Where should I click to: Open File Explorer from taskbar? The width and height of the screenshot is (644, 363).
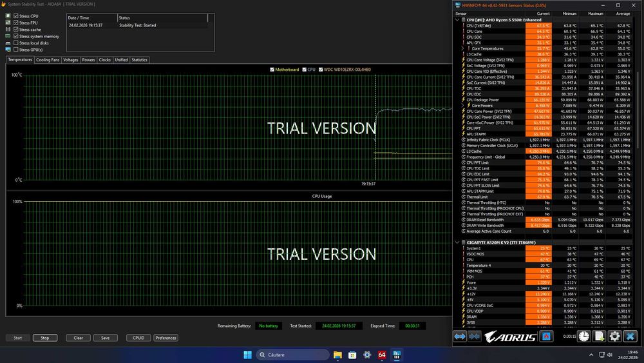(337, 355)
